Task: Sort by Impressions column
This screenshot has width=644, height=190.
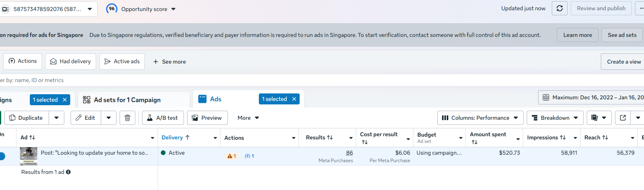Action: pos(546,137)
